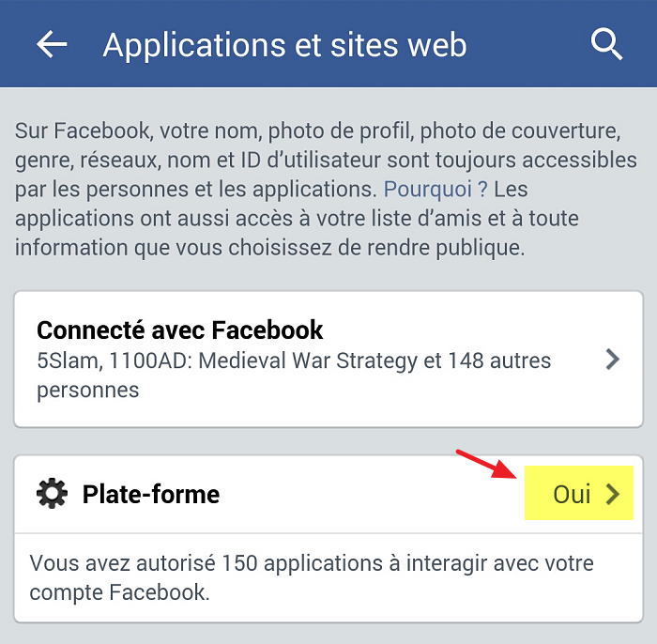The width and height of the screenshot is (657, 644).
Task: Tap the word personnes in the connected apps card
Action: [87, 391]
